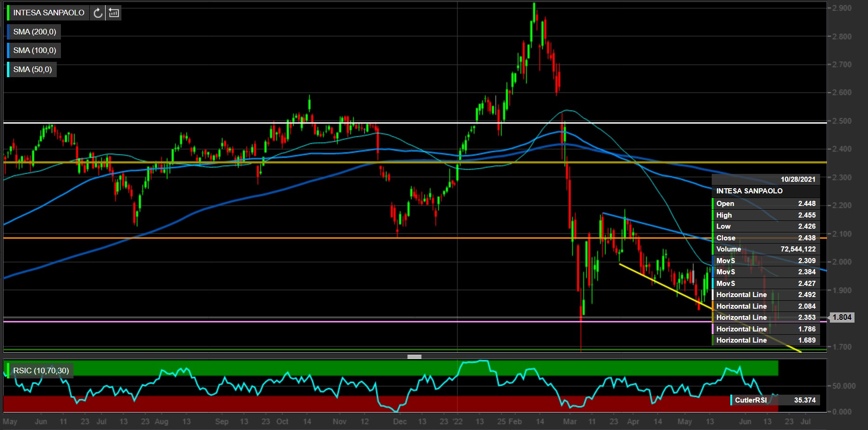Click the cyan SMA 50 color swatch
868x430 pixels.
(x=8, y=70)
